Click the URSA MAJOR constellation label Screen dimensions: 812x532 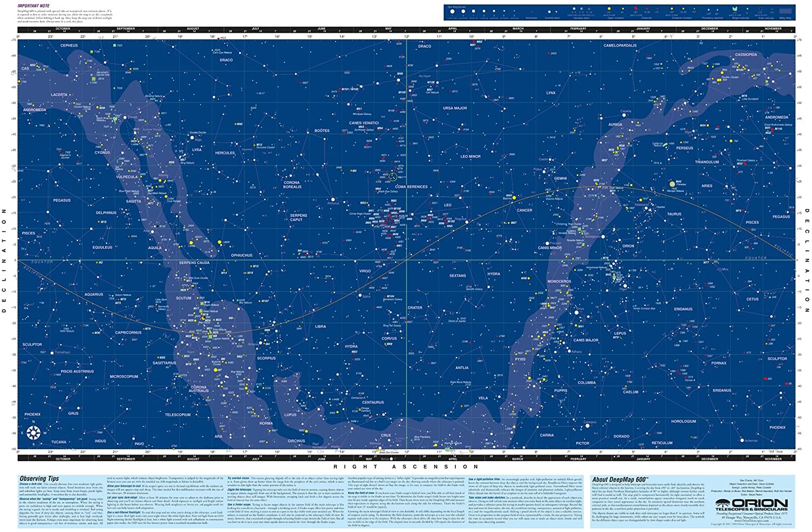455,108
